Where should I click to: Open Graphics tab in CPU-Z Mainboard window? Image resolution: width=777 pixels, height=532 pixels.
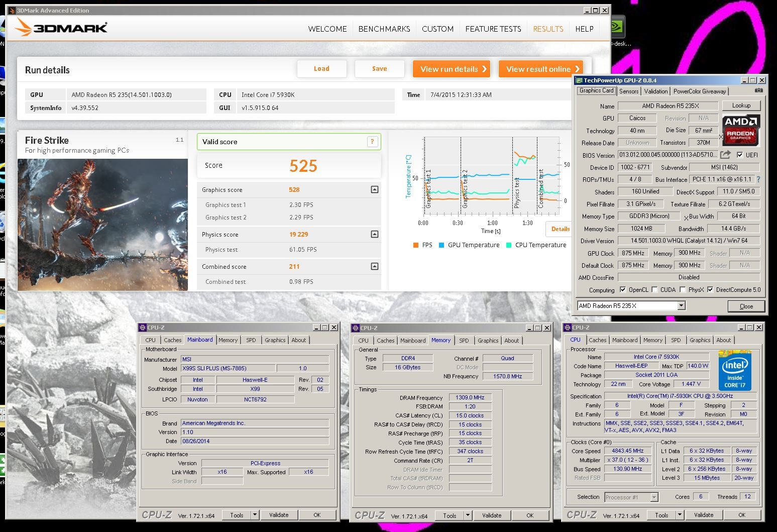[x=275, y=340]
